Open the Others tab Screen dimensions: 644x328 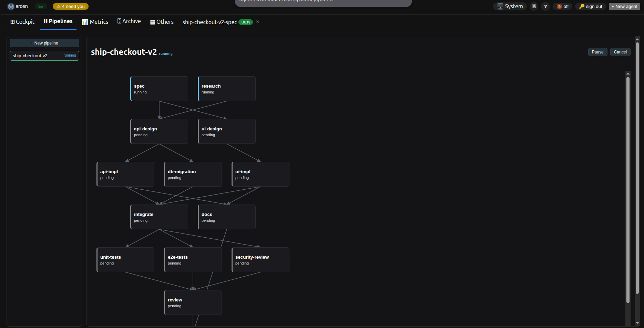tap(162, 22)
